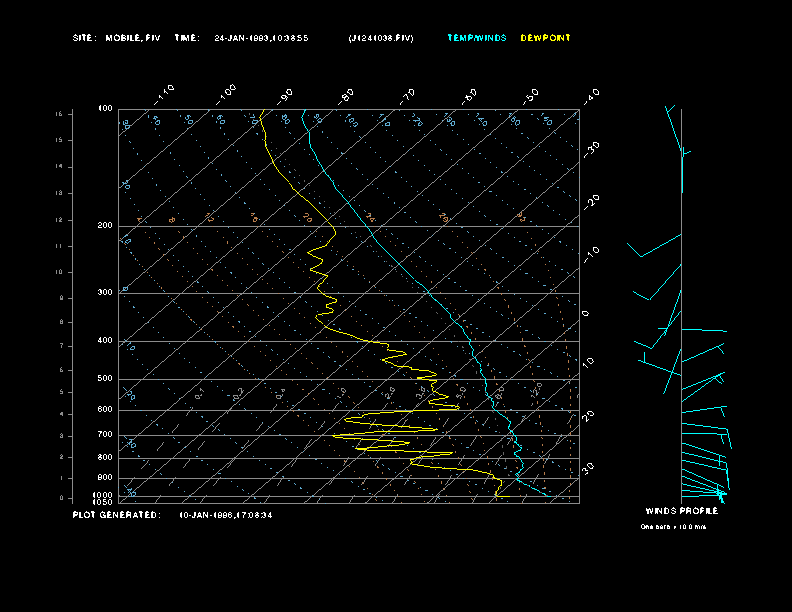Viewport: 792px width, 612px height.
Task: Click the 200 pressure level label
Action: [105, 226]
